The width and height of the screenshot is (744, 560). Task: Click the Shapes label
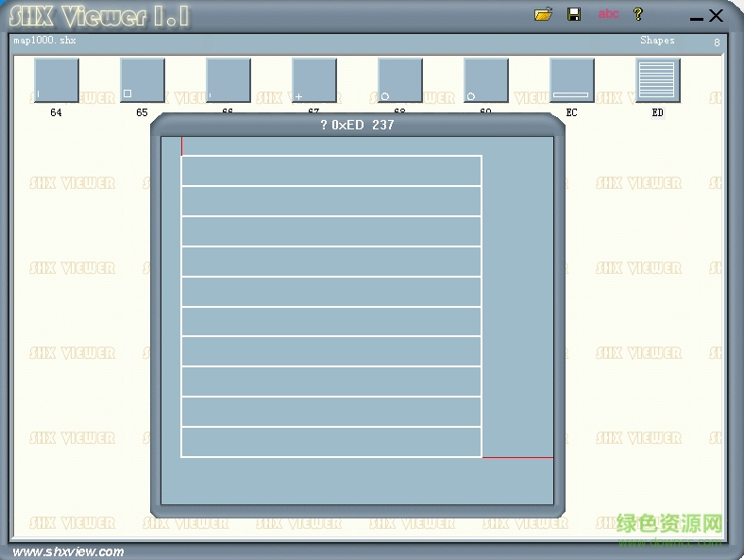[657, 41]
